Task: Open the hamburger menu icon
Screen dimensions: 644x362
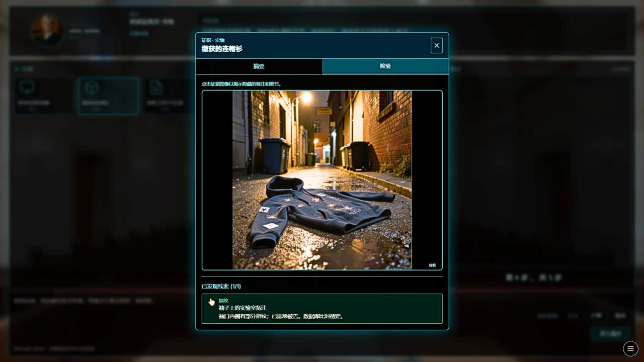Action: (x=630, y=348)
